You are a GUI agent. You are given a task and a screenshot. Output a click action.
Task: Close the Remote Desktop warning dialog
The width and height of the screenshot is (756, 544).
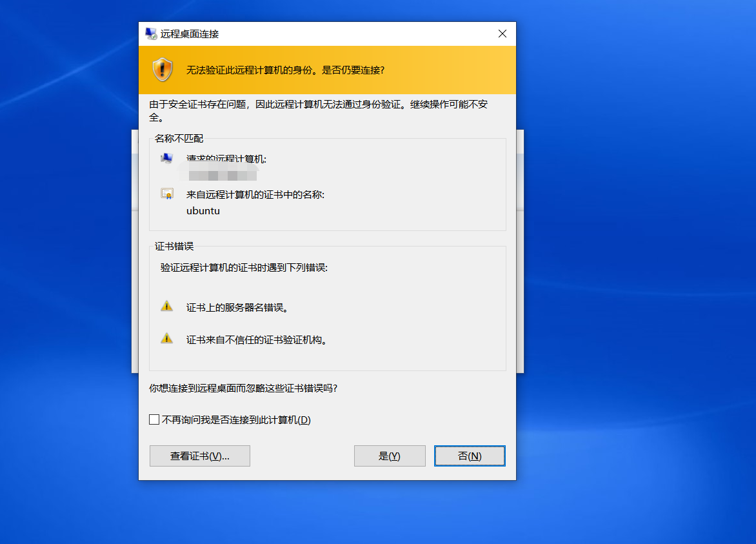pyautogui.click(x=502, y=34)
